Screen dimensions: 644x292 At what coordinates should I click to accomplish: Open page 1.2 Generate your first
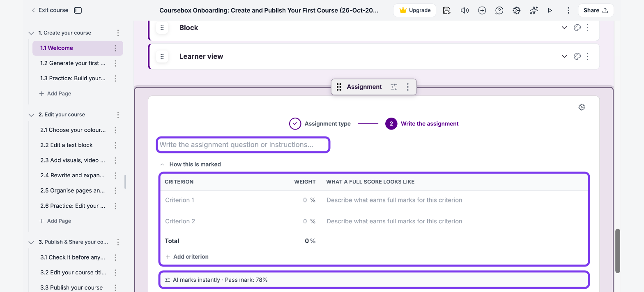[x=73, y=63]
